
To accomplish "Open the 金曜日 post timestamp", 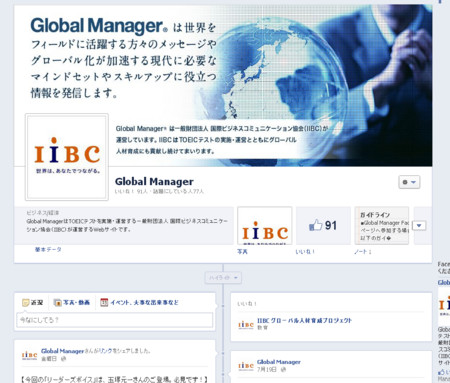I will point(49,359).
